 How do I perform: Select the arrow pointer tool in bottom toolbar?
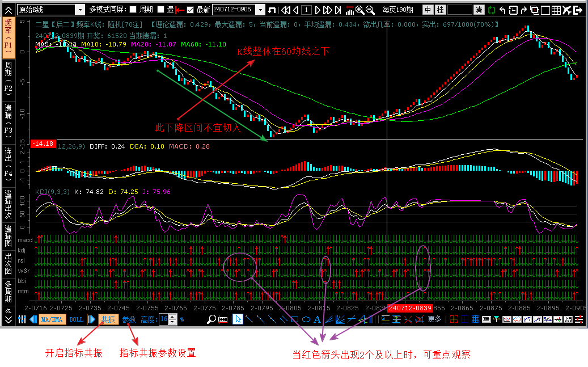pyautogui.click(x=239, y=319)
